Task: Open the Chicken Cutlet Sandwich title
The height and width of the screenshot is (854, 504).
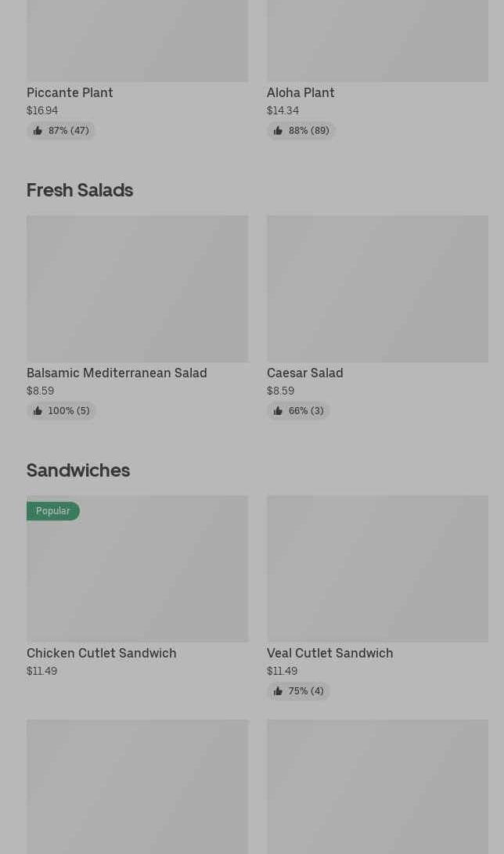Action: [101, 653]
